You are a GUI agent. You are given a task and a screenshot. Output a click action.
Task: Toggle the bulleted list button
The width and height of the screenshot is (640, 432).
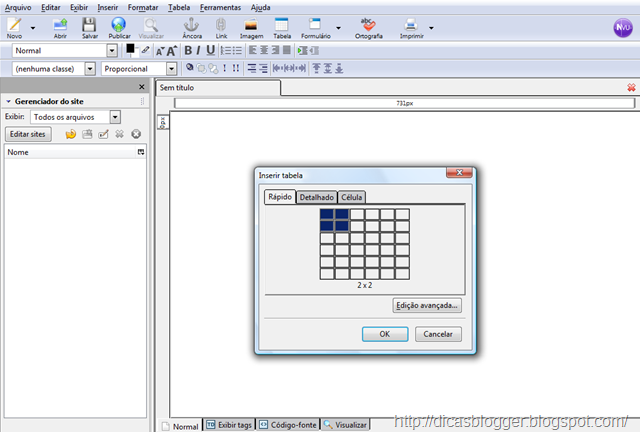point(237,51)
